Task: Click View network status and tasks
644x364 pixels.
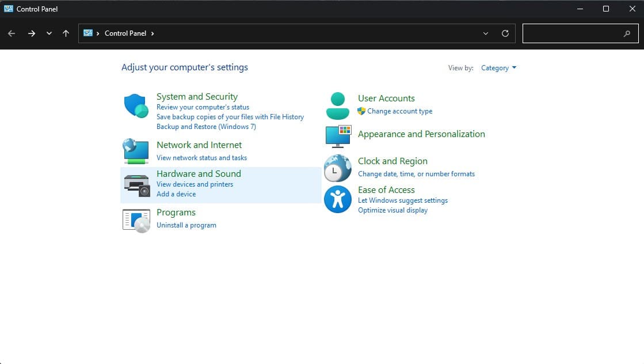Action: [201, 158]
